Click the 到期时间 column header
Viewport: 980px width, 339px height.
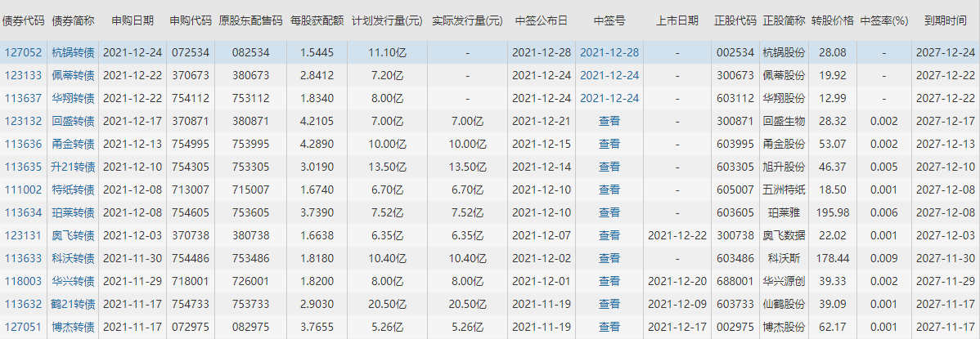[945, 20]
